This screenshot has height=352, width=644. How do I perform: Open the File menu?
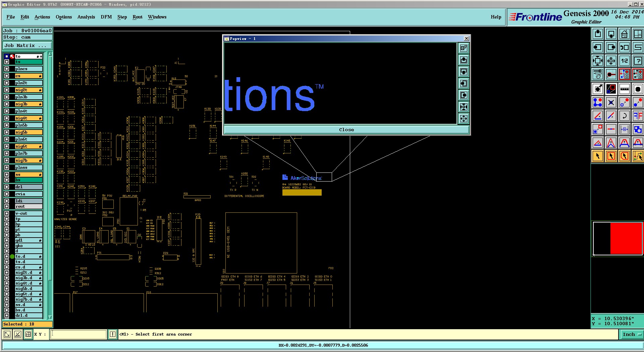pos(11,17)
